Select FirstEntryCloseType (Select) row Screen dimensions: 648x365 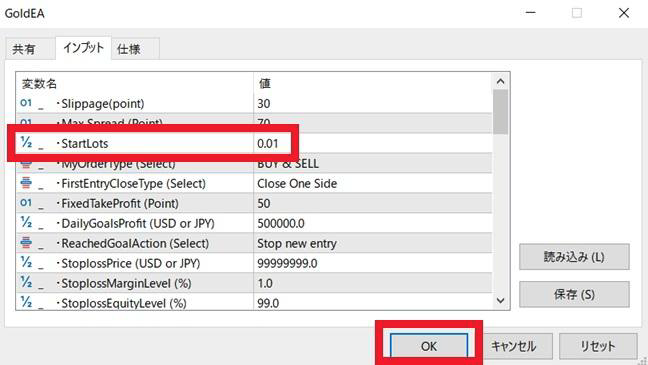[254, 183]
